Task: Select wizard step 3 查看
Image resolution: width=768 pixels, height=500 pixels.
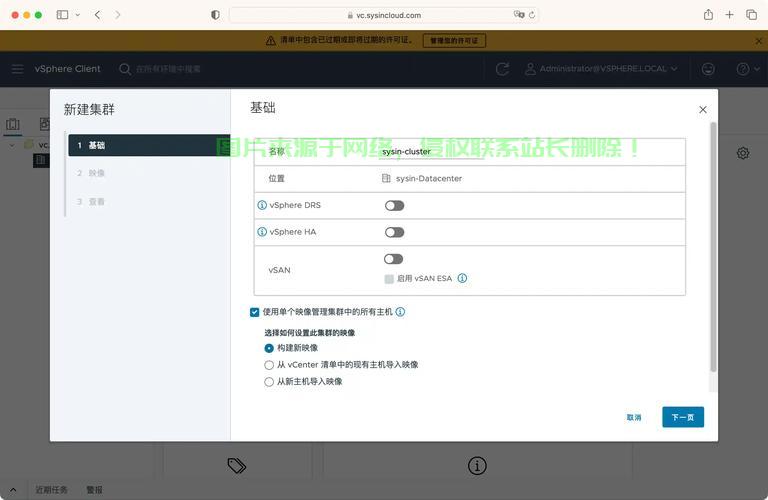Action: tap(91, 201)
